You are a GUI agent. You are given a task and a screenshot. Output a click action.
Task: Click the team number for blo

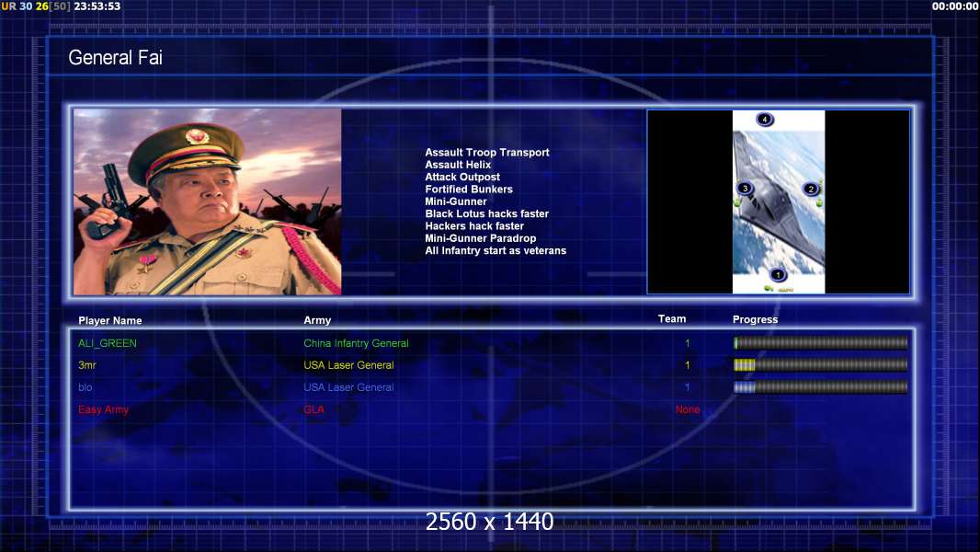(687, 387)
